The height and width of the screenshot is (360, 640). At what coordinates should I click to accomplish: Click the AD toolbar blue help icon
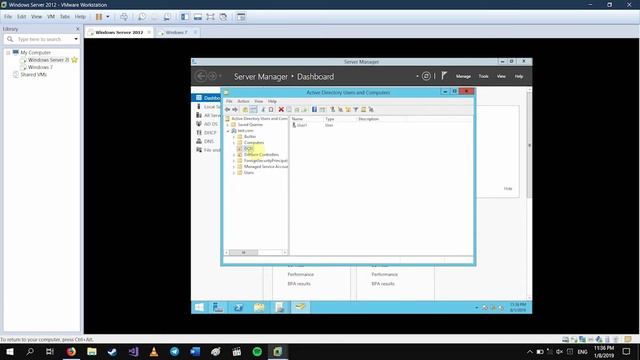(314, 109)
